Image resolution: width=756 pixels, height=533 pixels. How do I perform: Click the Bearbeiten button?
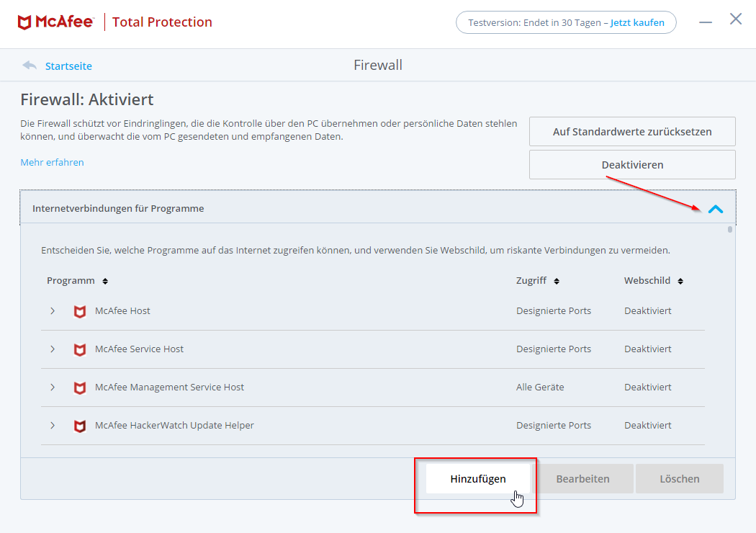coord(582,478)
